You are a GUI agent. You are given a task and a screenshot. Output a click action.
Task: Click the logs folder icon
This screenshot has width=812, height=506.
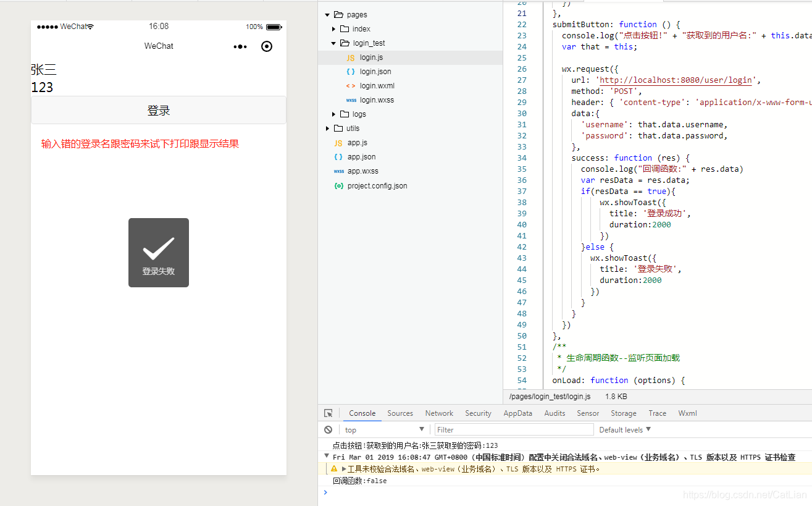(x=345, y=114)
